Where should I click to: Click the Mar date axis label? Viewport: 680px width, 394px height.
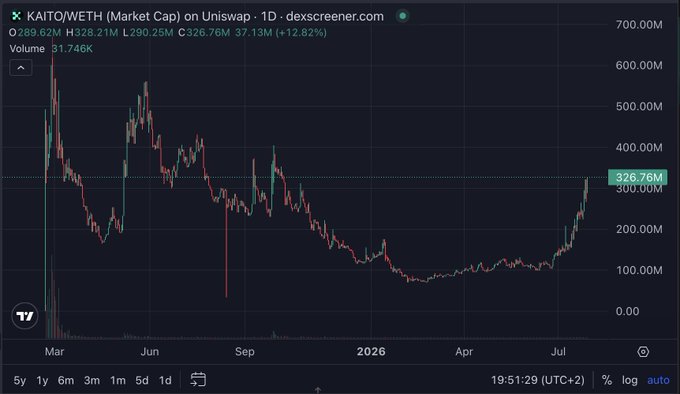pyautogui.click(x=54, y=352)
